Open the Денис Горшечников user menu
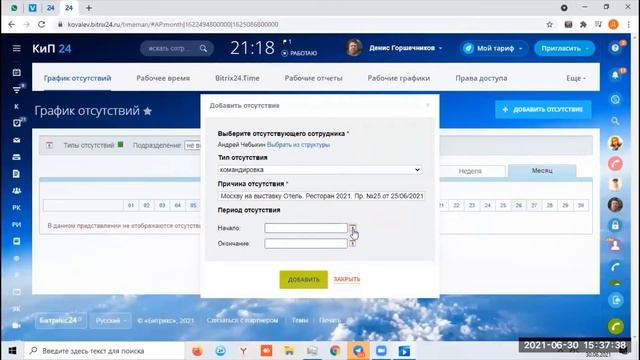This screenshot has width=640, height=360. tap(406, 48)
